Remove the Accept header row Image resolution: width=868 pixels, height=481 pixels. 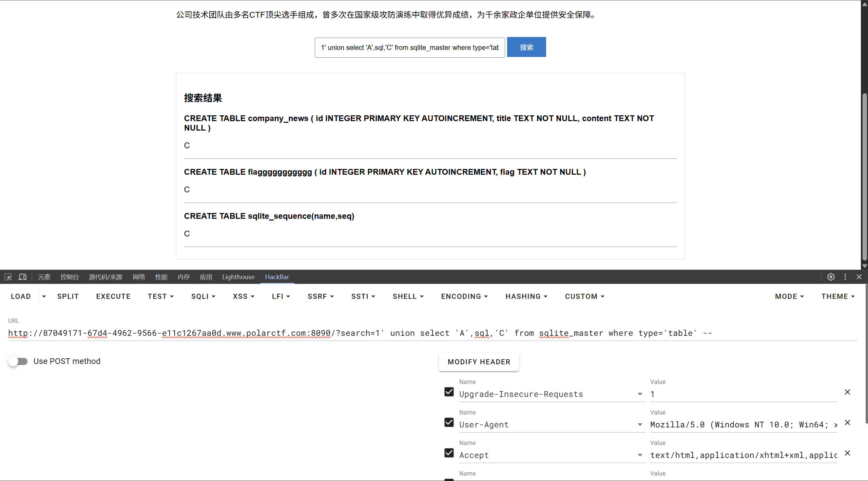(x=847, y=453)
